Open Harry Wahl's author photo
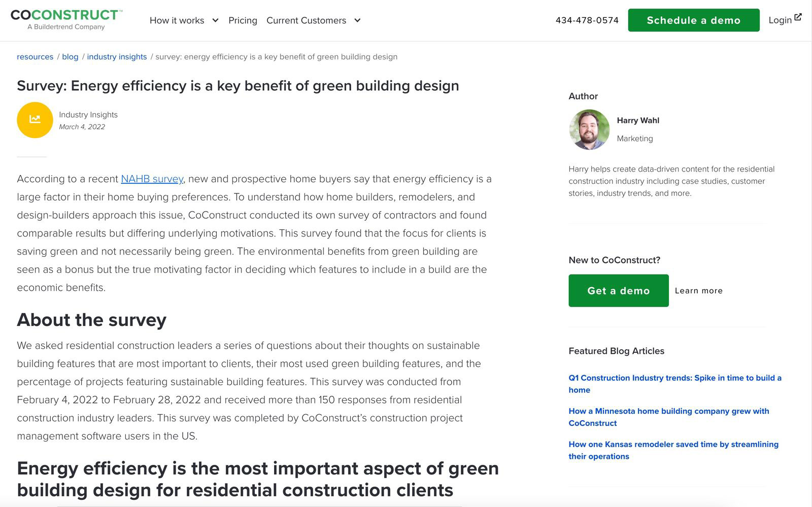This screenshot has height=507, width=812. click(589, 129)
